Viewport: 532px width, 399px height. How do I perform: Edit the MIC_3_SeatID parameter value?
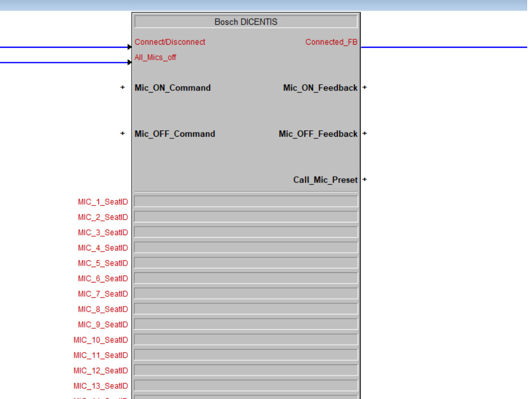coord(246,232)
